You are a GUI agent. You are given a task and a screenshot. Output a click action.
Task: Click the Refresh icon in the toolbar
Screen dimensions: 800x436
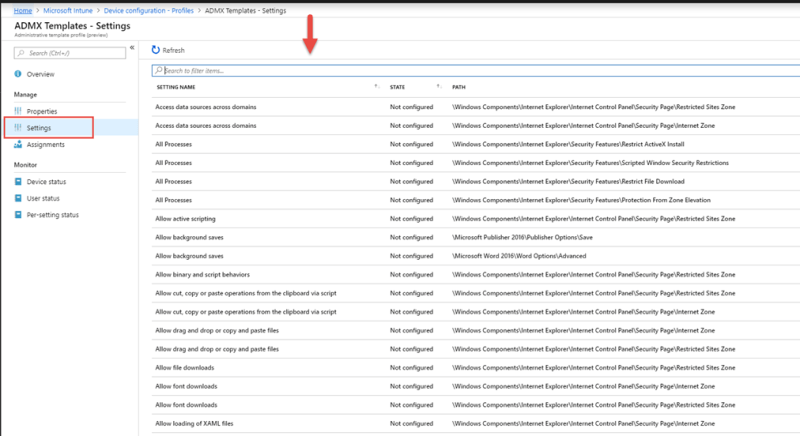pos(156,50)
